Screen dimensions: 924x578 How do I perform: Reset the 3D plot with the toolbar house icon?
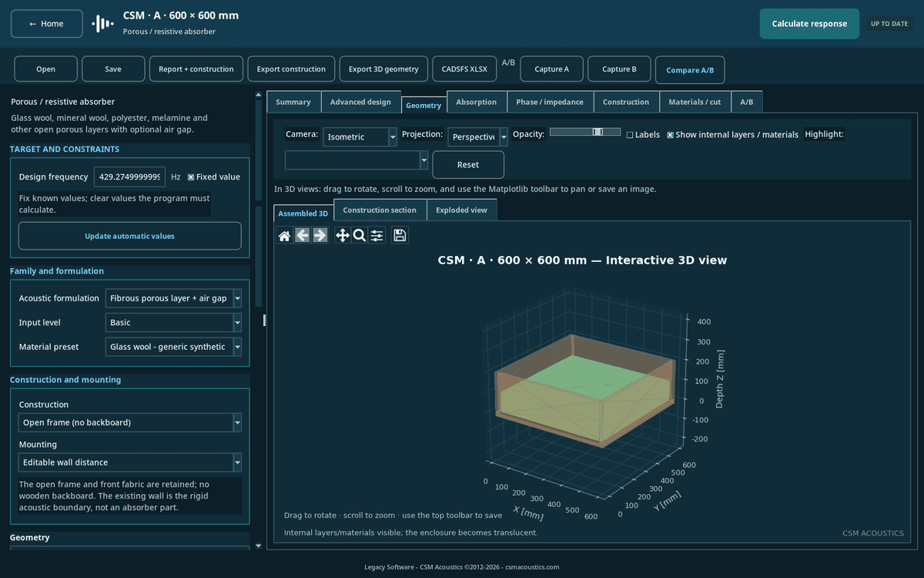[284, 236]
